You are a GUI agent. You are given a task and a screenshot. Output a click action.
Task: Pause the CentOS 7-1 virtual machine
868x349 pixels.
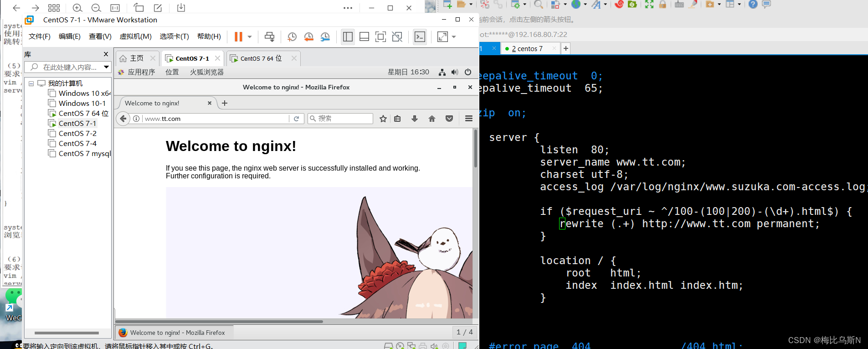click(238, 36)
